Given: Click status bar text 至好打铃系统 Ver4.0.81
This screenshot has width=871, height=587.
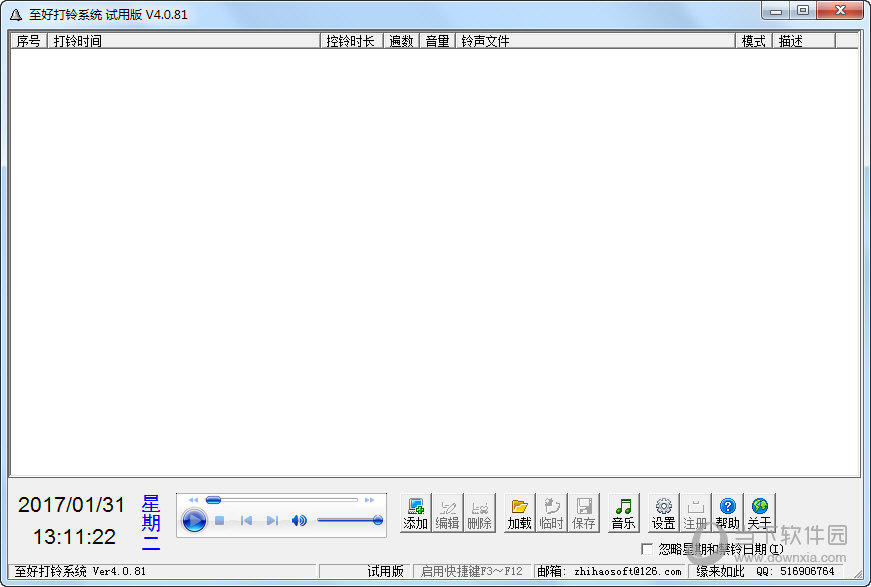Looking at the screenshot, I should pos(80,571).
